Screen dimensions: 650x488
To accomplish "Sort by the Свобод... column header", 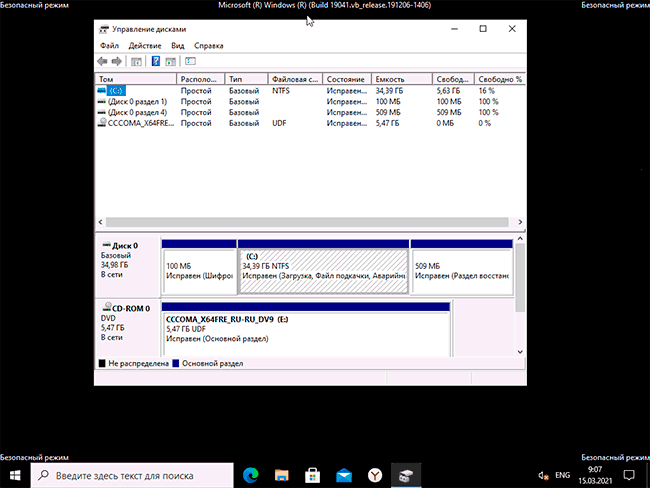I will (453, 79).
